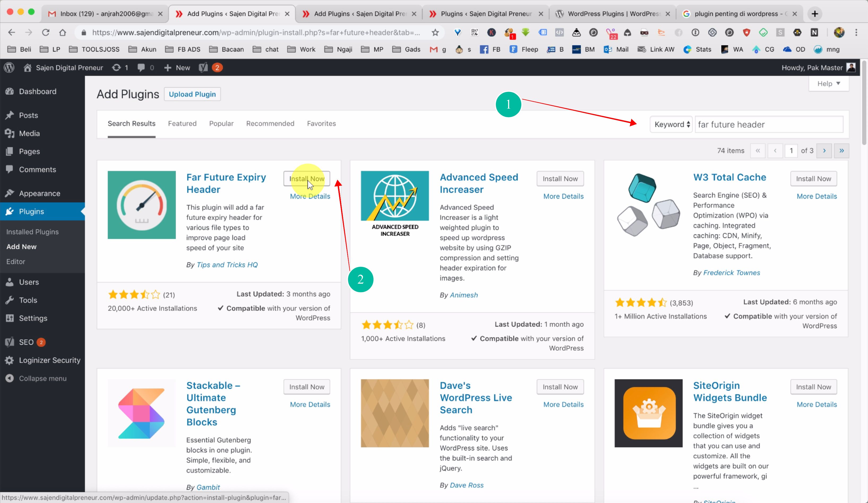Open the Yoast SEO icon in admin bar

[x=203, y=67]
